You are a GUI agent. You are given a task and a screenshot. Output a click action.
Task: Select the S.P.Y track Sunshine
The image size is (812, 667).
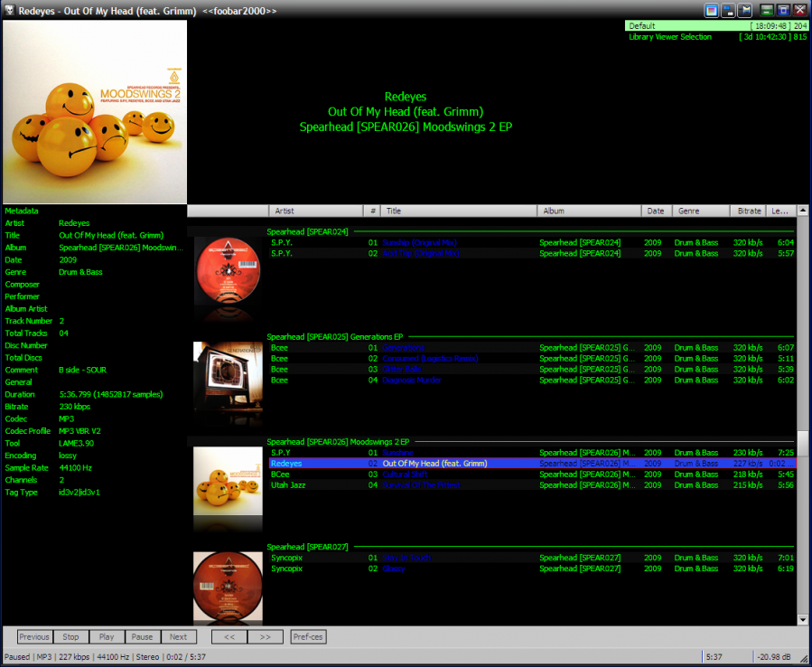coord(532,453)
